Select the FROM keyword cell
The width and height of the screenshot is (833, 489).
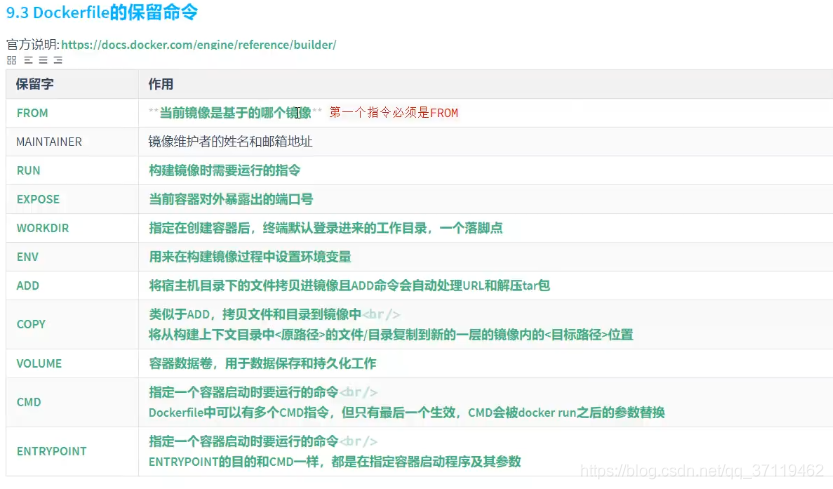pyautogui.click(x=72, y=113)
